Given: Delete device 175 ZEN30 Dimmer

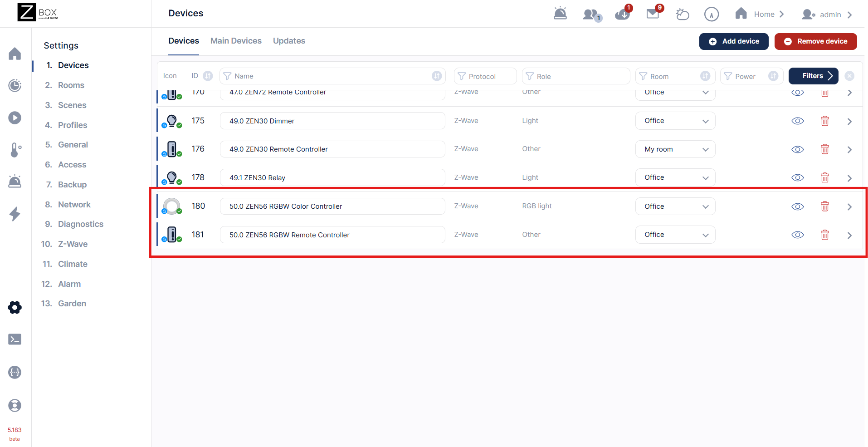Looking at the screenshot, I should point(825,121).
